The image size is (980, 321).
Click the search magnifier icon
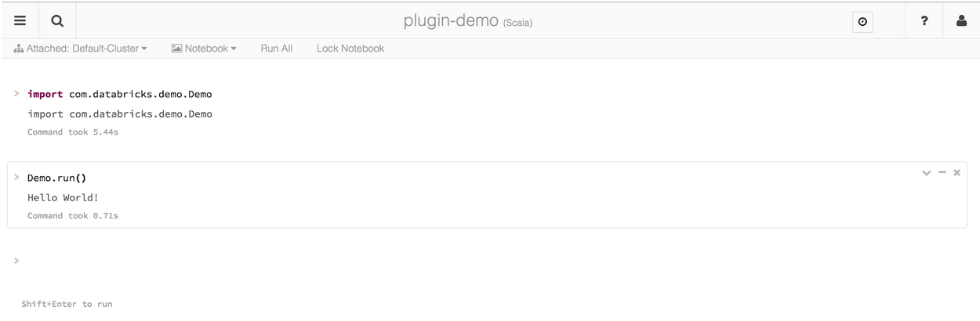coord(57,21)
